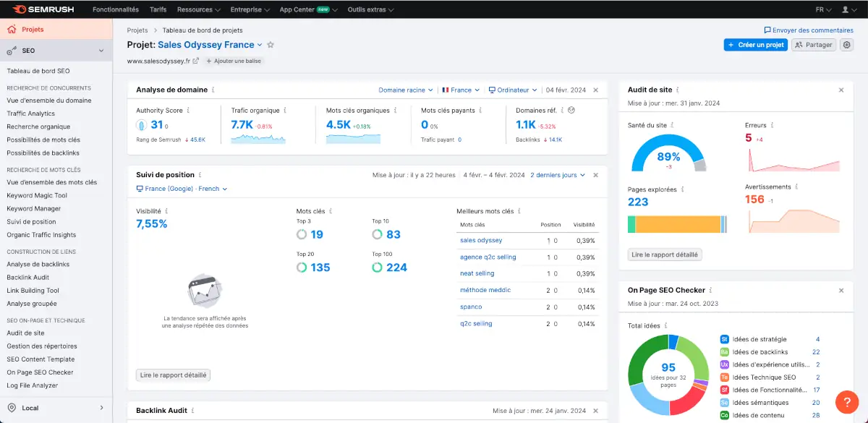Click the globe icon next to Domaines réf.

[571, 110]
